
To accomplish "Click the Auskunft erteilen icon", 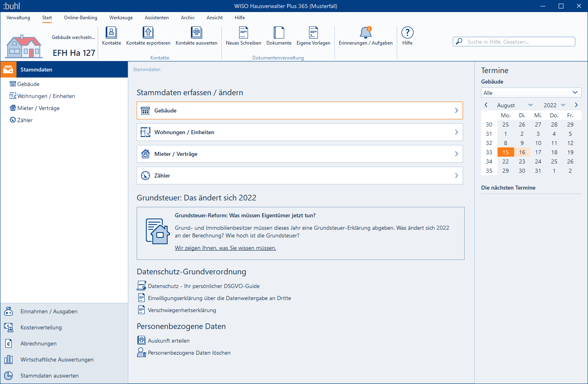I will (x=141, y=341).
